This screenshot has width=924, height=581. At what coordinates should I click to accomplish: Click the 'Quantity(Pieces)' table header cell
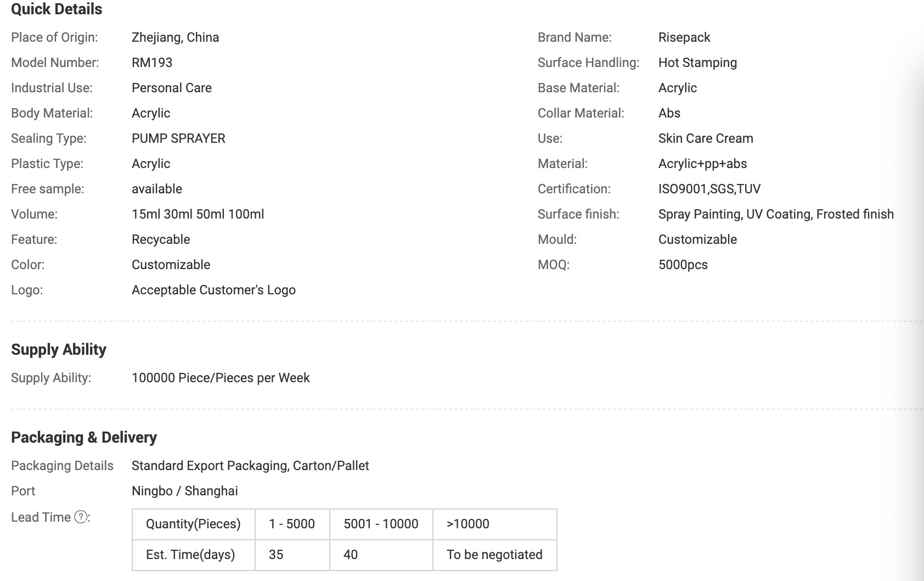(194, 524)
